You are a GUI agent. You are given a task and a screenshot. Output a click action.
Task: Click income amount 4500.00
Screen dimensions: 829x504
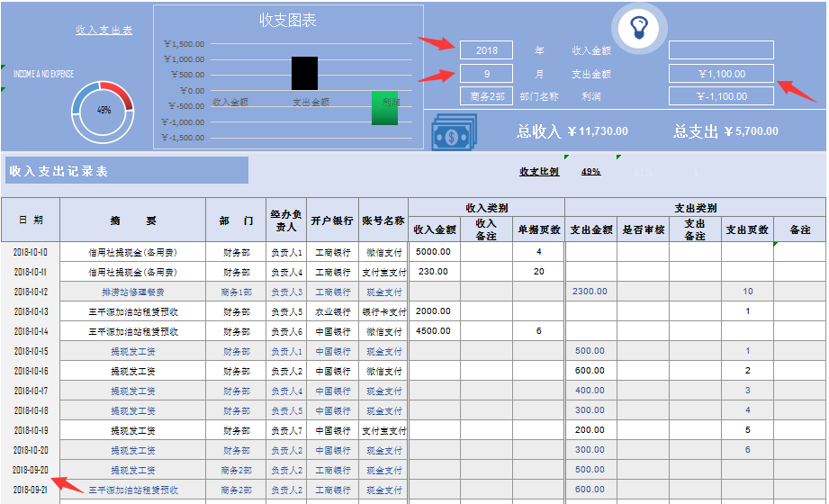[434, 331]
